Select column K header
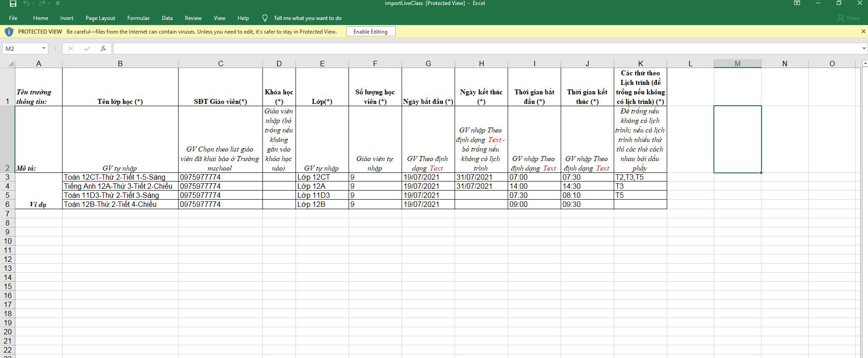The width and height of the screenshot is (868, 358). (x=640, y=64)
